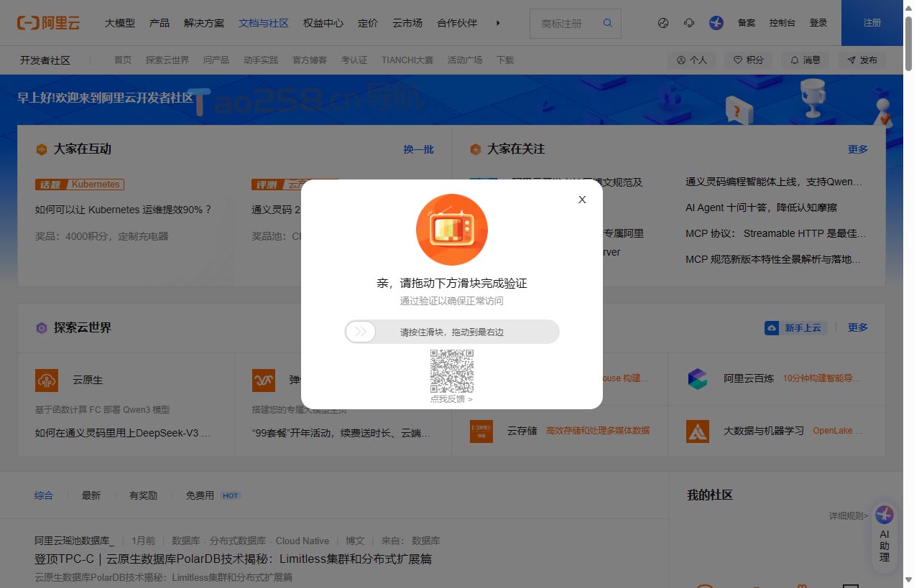Click the Kubernetes 话题 tag
Screen dimensions: 914x588
80,185
